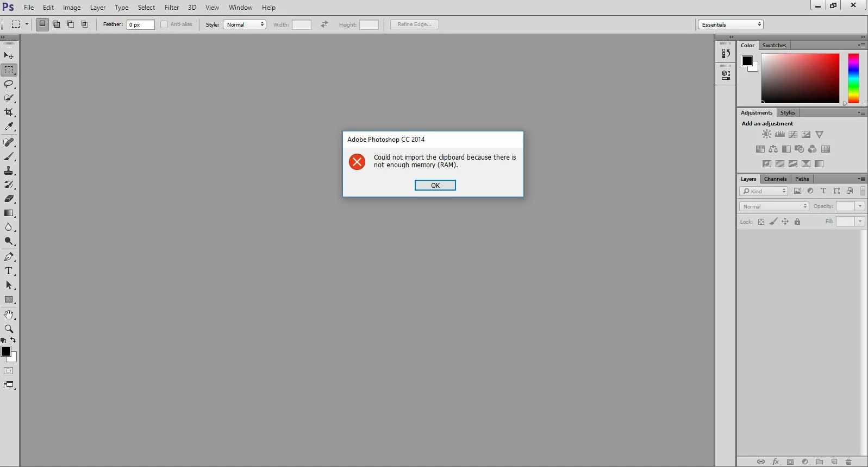Choose Add to selection mode

tap(57, 24)
